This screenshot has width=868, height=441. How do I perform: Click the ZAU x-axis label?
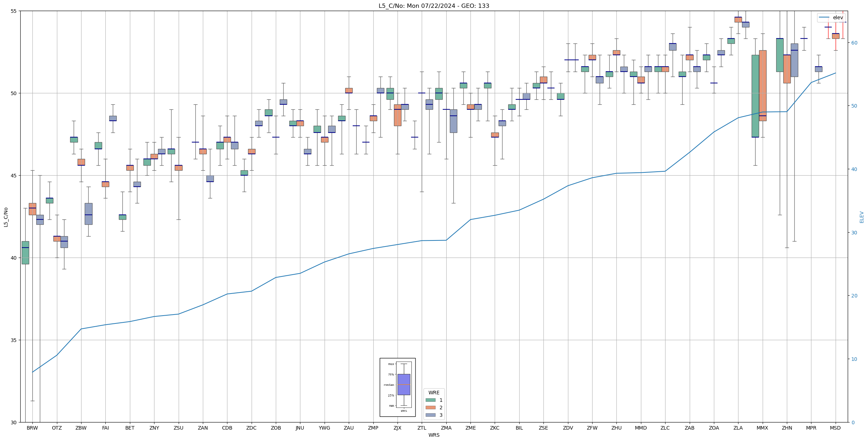click(349, 428)
